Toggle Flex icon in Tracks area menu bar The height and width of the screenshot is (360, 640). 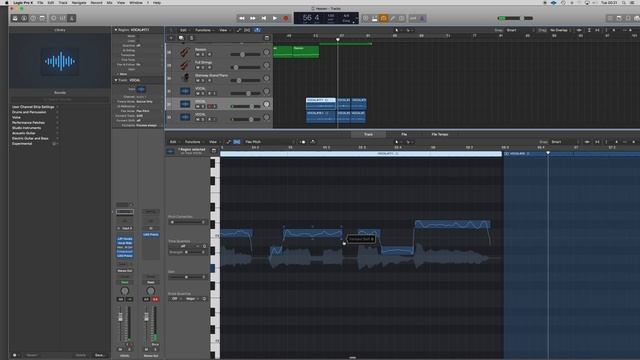pos(247,30)
